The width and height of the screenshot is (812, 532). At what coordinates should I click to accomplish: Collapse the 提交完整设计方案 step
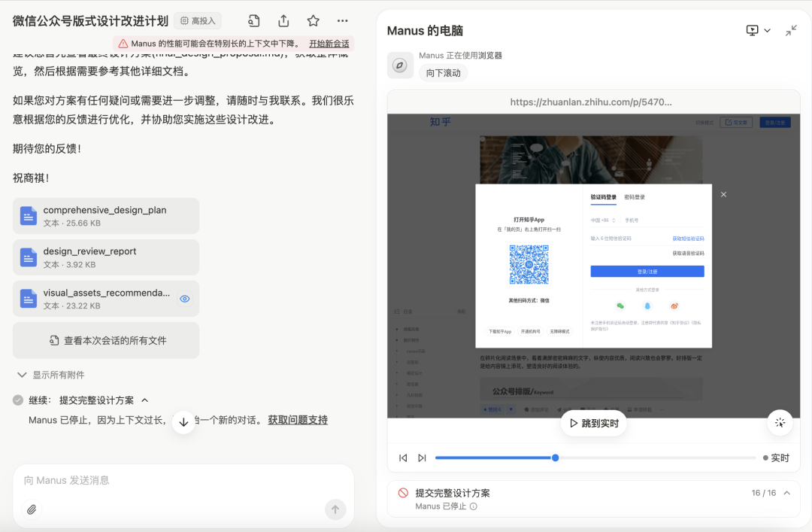point(145,400)
